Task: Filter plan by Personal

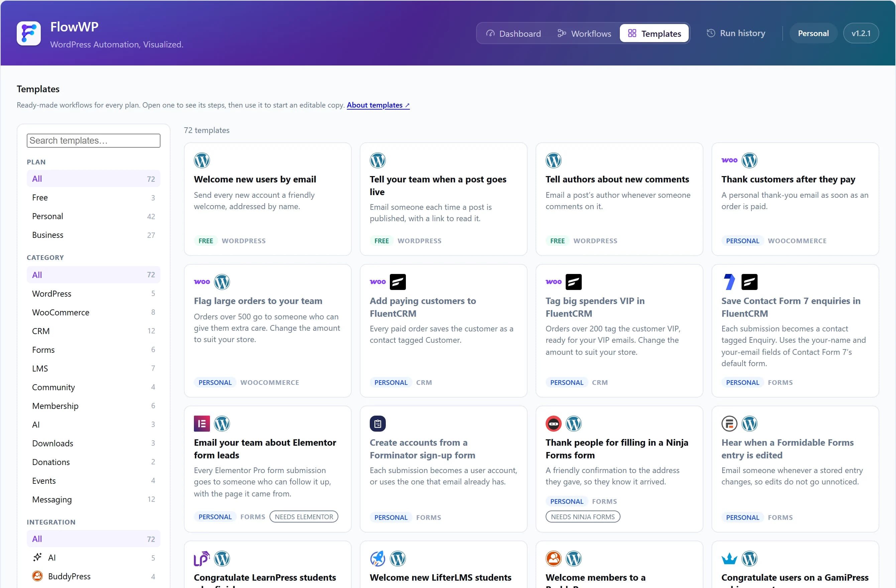Action: (93, 216)
